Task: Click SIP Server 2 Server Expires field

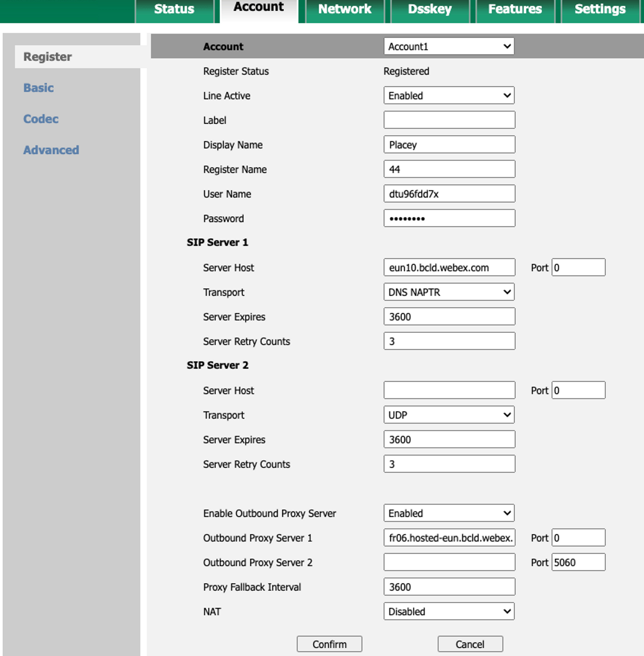Action: point(450,440)
